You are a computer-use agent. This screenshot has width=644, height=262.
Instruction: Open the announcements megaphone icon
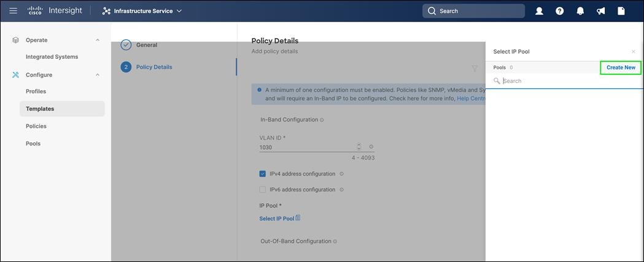[600, 11]
